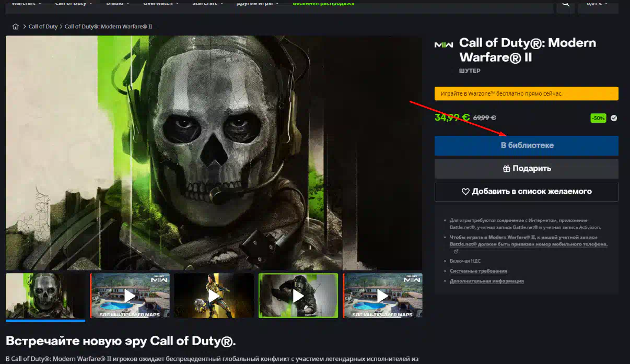Click the MWII logo beside game title
The image size is (630, 364).
pos(444,45)
